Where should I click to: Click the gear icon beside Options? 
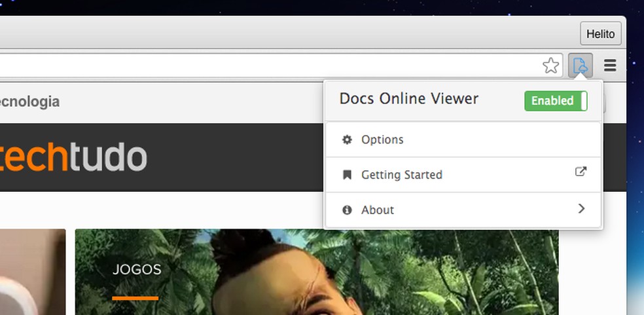pyautogui.click(x=347, y=139)
